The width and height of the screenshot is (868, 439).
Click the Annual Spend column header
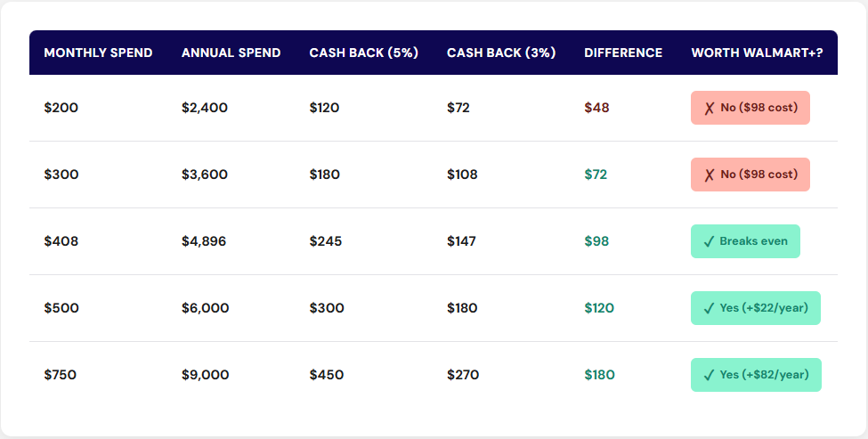231,53
